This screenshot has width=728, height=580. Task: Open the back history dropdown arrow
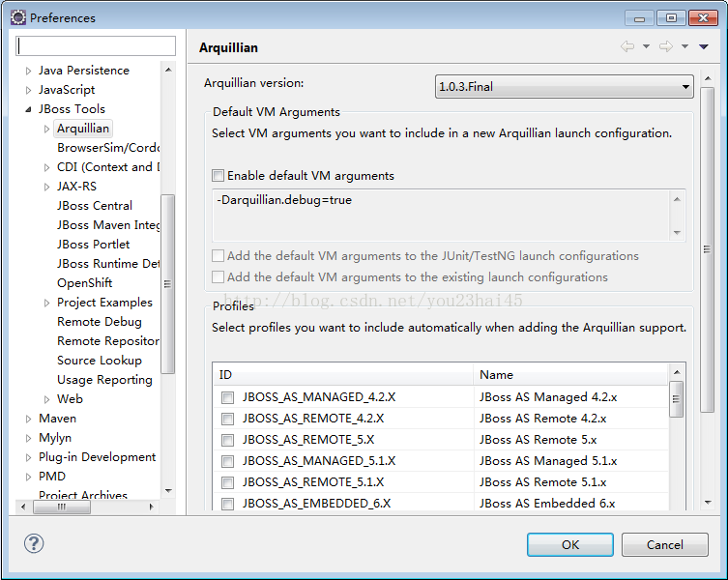click(x=646, y=46)
